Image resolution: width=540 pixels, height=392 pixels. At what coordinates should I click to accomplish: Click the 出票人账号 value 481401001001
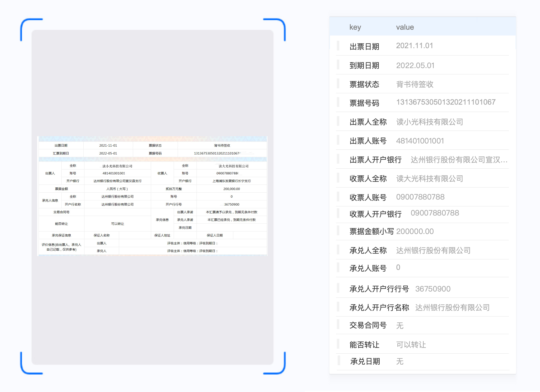420,141
